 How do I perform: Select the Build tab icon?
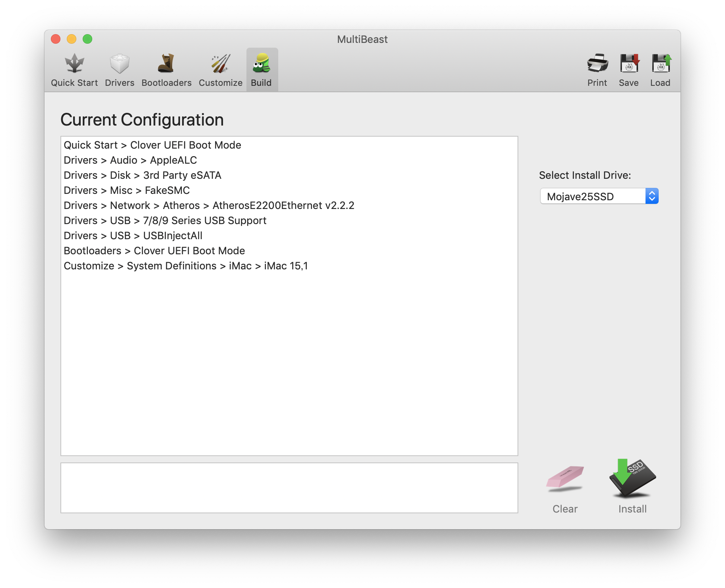coord(262,70)
